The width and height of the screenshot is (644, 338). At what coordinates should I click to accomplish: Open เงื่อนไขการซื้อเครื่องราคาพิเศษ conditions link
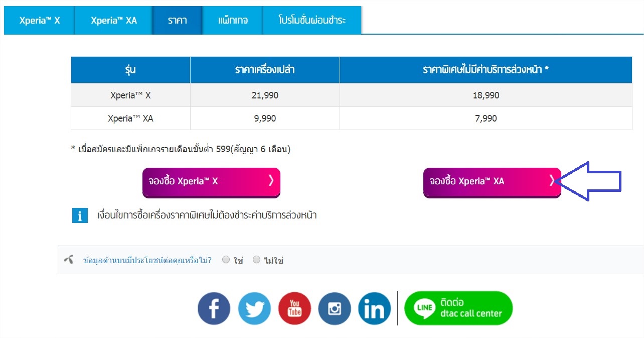207,215
